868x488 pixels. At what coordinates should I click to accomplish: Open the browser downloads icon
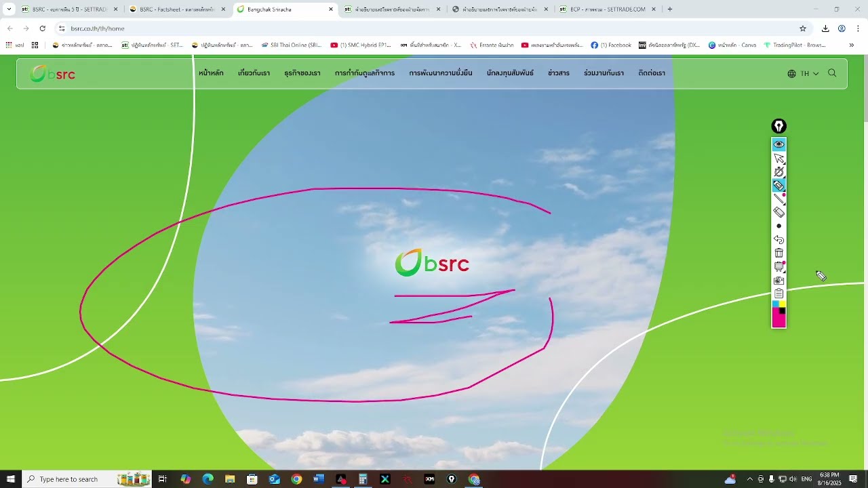point(825,28)
